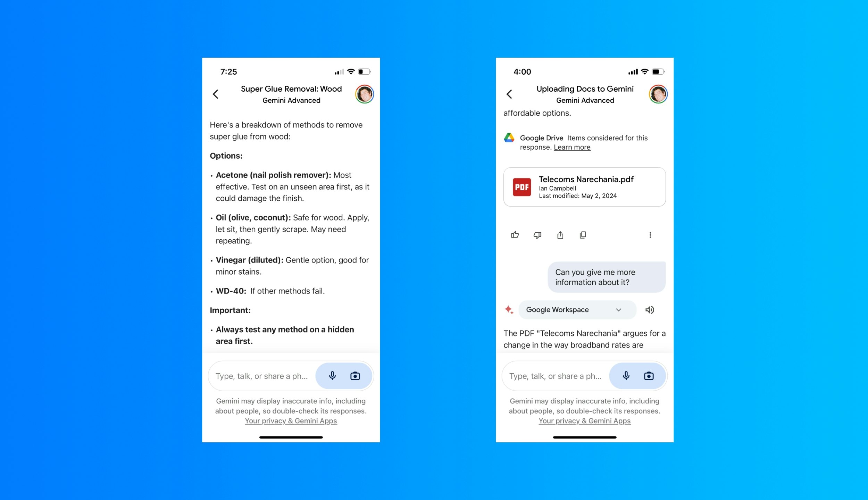Tap the back chevron on right screen

pos(509,94)
